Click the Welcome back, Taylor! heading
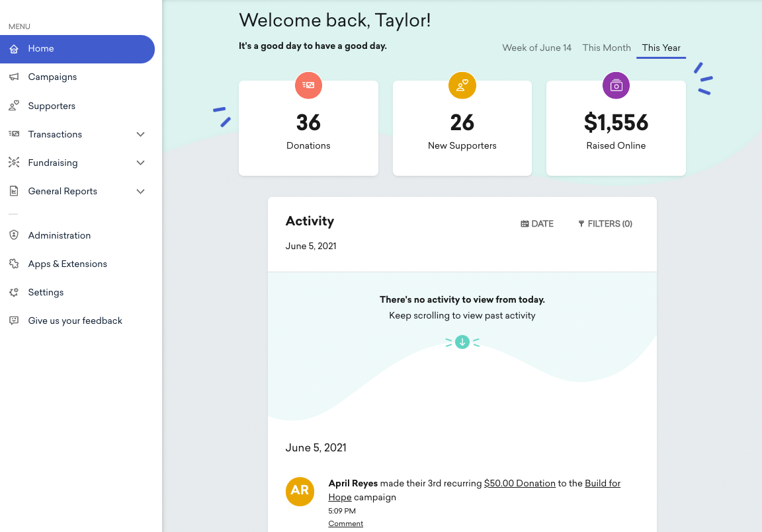 (334, 20)
